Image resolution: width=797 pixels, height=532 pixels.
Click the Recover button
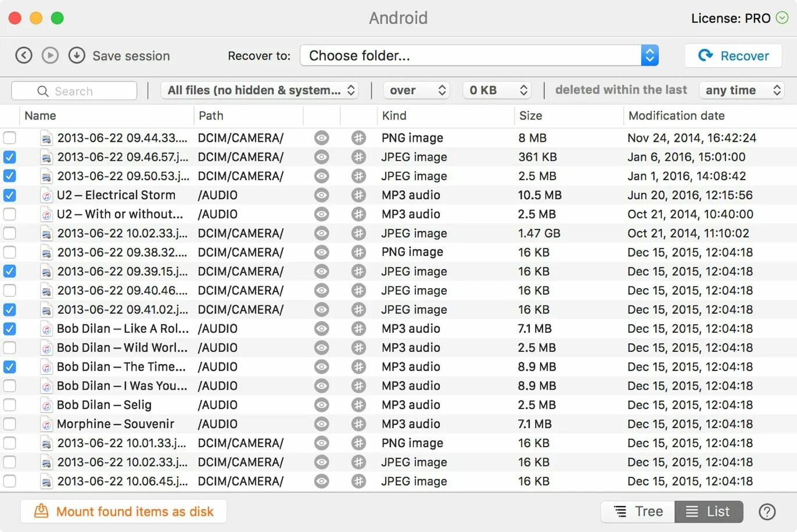[x=733, y=56]
